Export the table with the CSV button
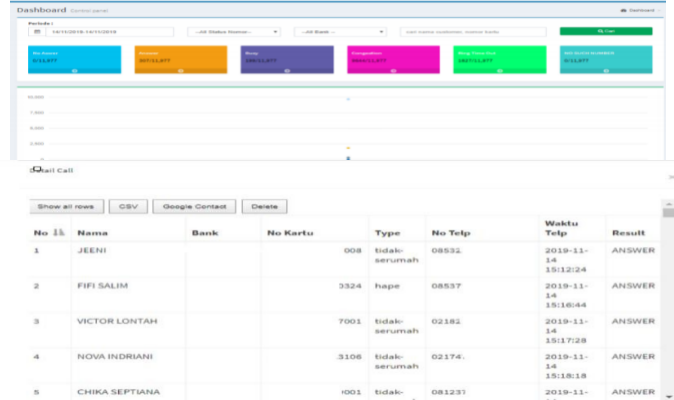This screenshot has height=400, width=674. click(128, 206)
